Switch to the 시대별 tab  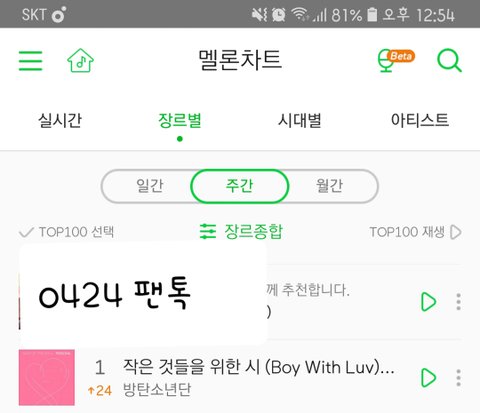click(x=300, y=120)
